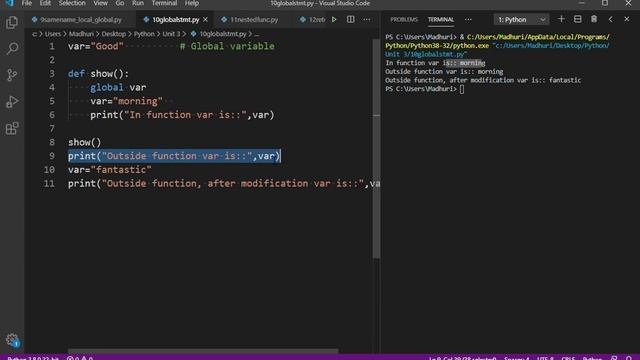
Task: Move panel with left chevron icon
Action: (610, 19)
